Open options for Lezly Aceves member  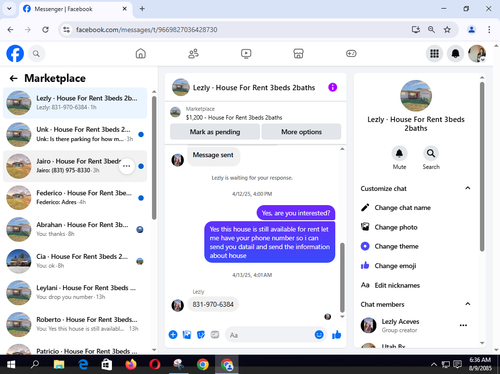[463, 325]
